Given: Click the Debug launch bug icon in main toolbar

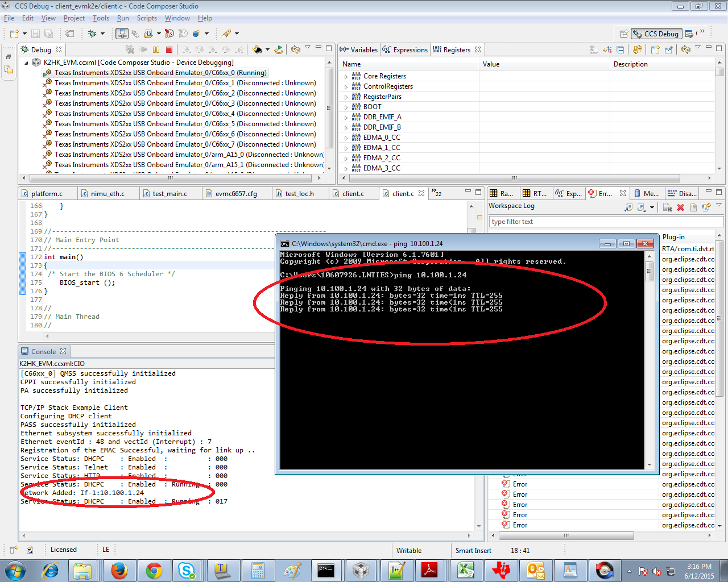Looking at the screenshot, I should (x=92, y=34).
